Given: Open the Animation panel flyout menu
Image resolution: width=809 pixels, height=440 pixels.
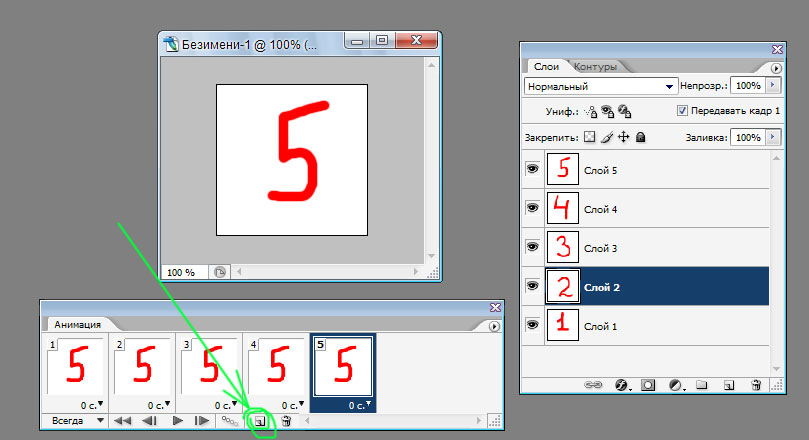Looking at the screenshot, I should tap(494, 327).
